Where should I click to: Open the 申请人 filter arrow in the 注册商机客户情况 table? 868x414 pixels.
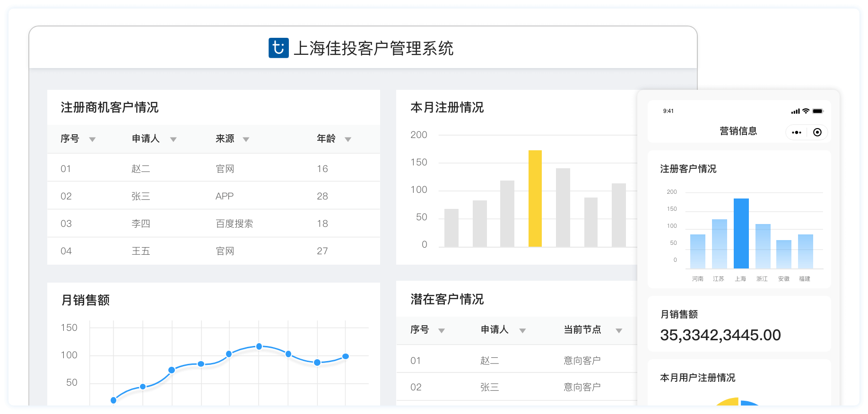[x=173, y=139]
